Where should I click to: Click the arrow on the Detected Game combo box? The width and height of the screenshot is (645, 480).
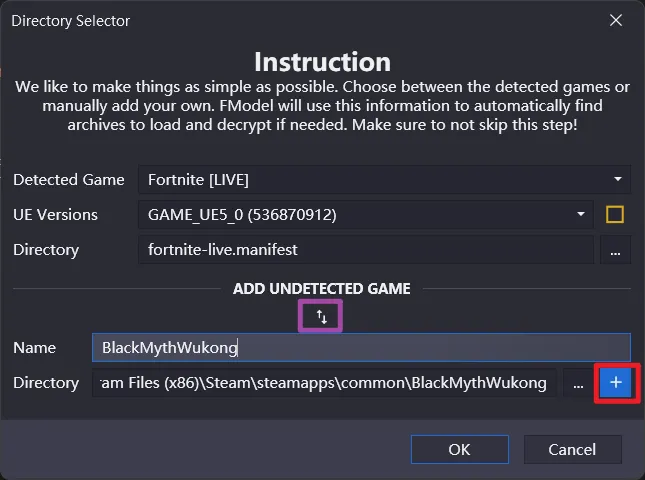tap(618, 180)
